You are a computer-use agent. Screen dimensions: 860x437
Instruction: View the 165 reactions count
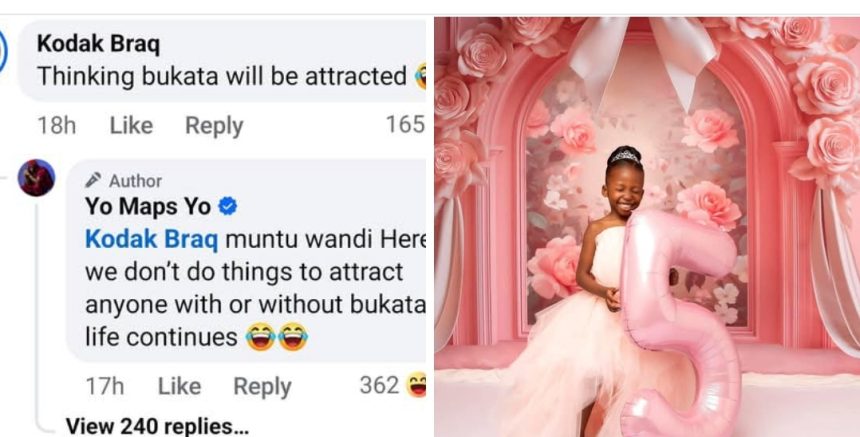click(405, 124)
